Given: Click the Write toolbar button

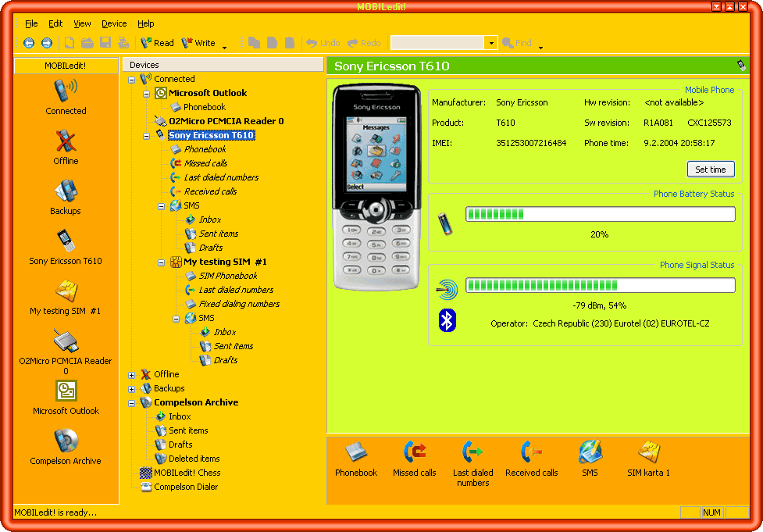Looking at the screenshot, I should [198, 43].
